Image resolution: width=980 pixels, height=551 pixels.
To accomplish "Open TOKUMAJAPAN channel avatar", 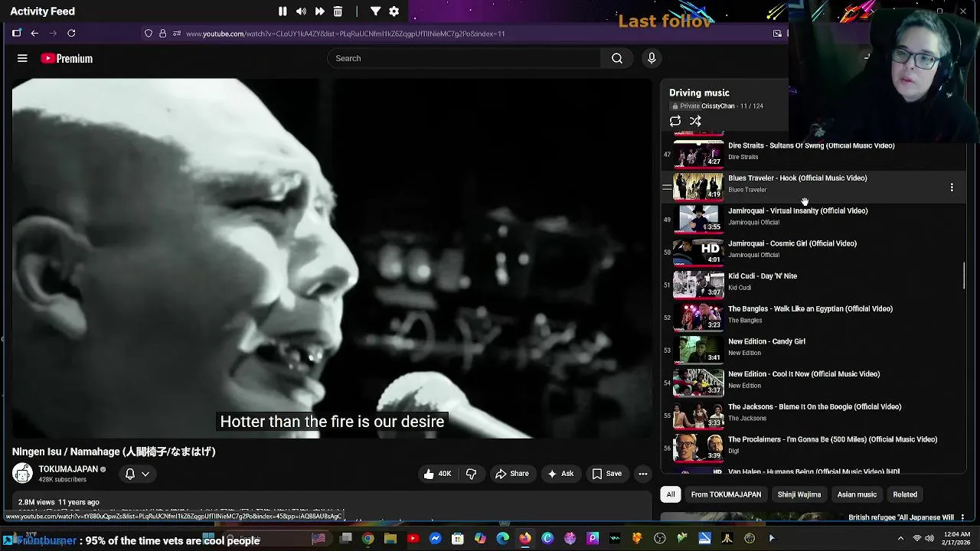I will tap(22, 474).
